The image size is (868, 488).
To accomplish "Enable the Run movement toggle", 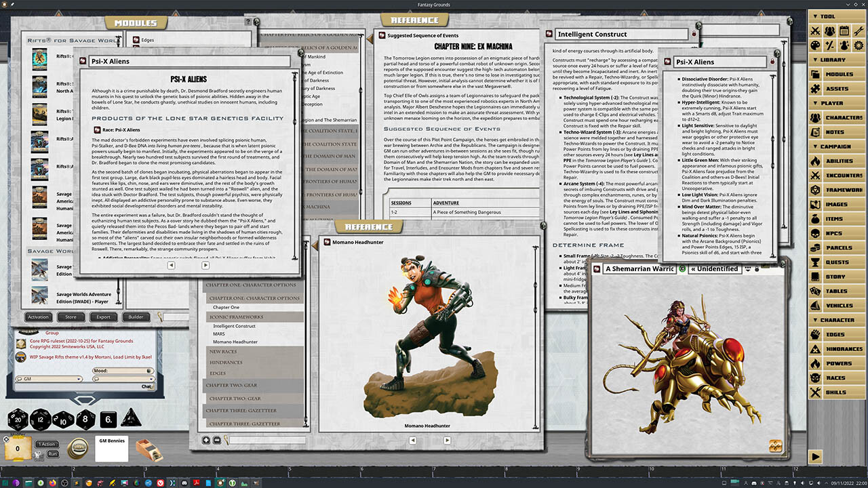I will coord(53,454).
